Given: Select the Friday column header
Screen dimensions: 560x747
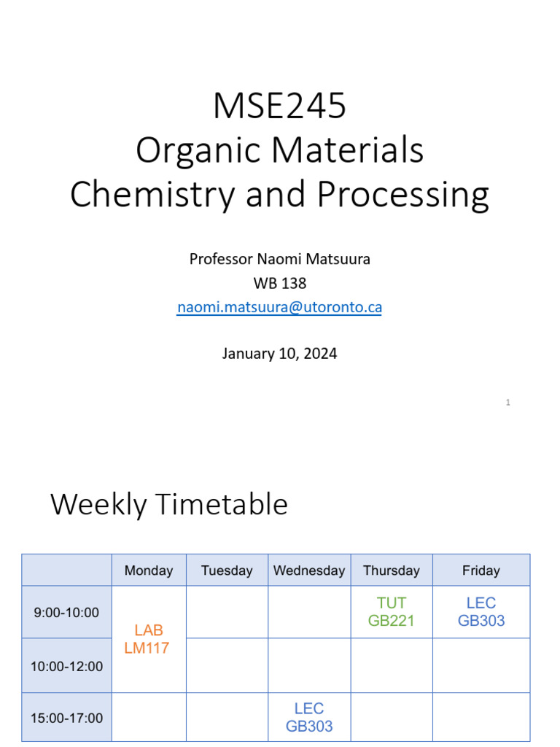Looking at the screenshot, I should pos(481,570).
